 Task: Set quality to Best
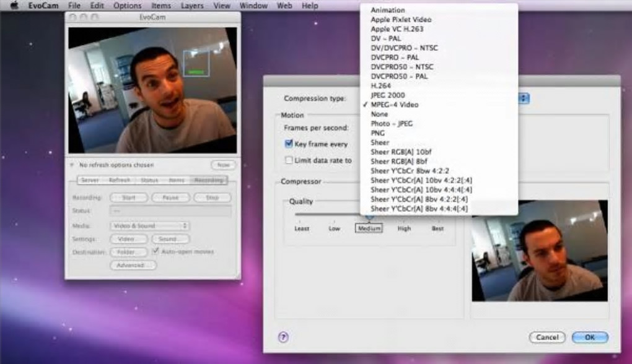437,228
